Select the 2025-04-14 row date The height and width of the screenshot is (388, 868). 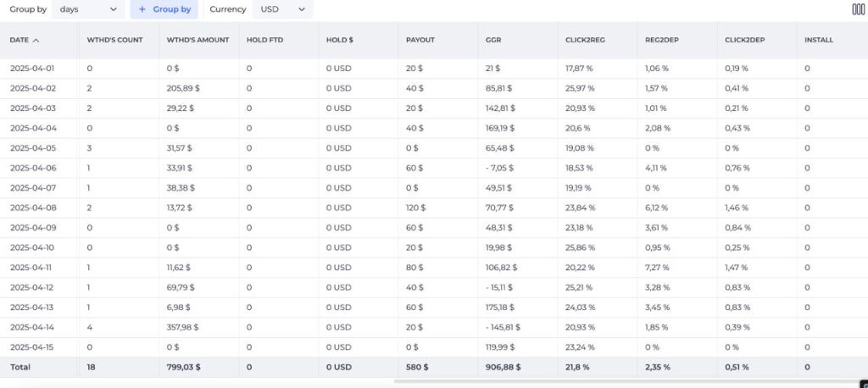click(x=32, y=327)
